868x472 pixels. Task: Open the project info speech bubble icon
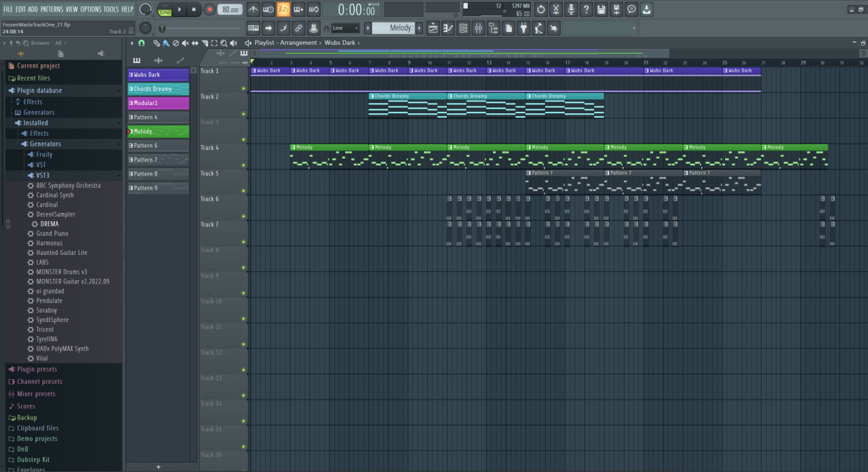tap(631, 9)
